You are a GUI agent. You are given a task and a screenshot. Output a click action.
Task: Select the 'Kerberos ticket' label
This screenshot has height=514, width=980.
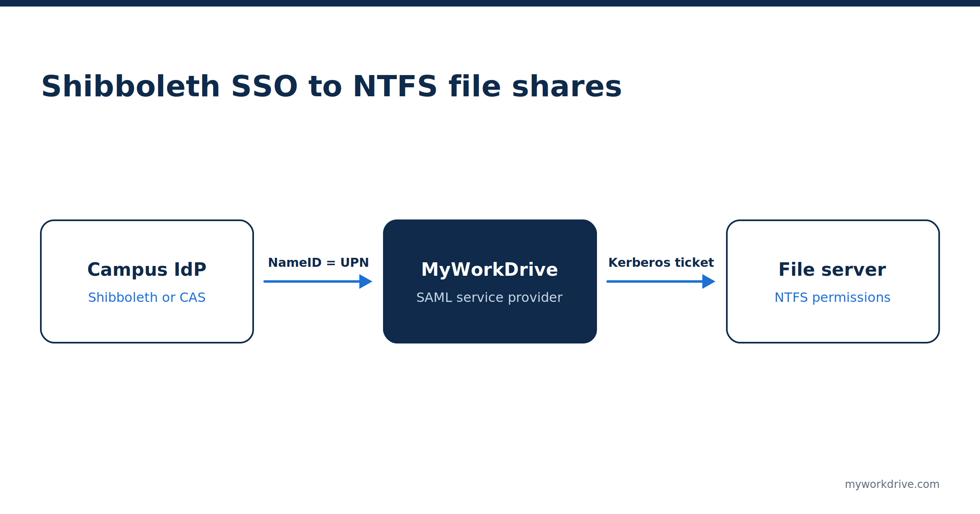661,262
